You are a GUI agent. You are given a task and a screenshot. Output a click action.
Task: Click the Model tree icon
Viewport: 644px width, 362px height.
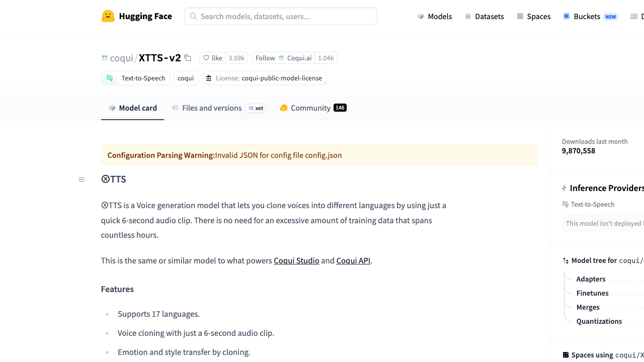[566, 260]
